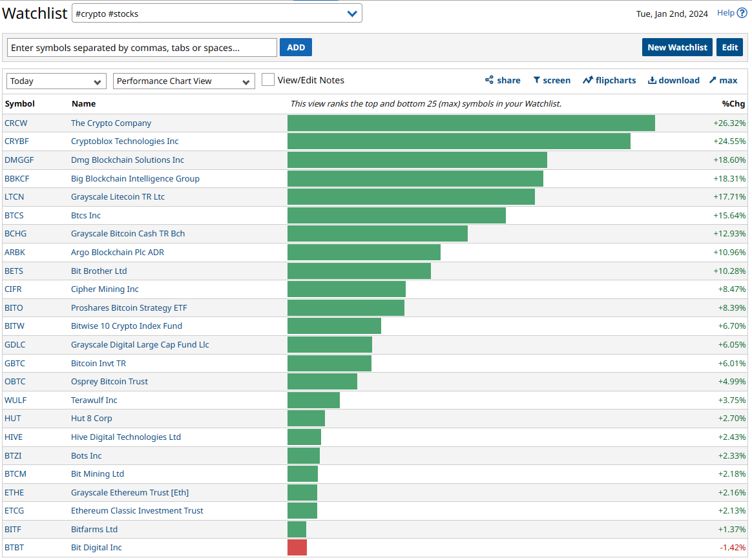Image resolution: width=752 pixels, height=560 pixels.
Task: Open the BITF symbol link
Action: [13, 530]
